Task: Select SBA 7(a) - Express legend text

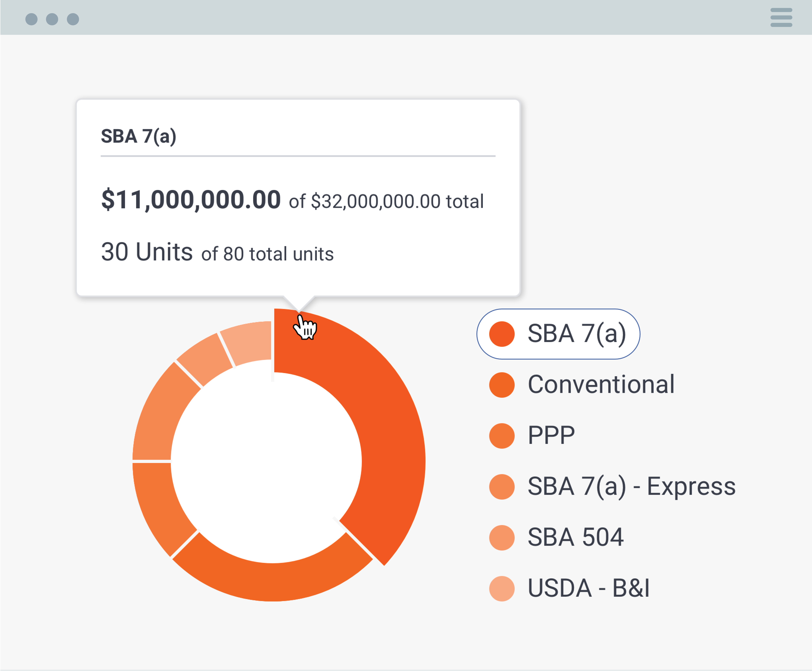Action: (631, 486)
